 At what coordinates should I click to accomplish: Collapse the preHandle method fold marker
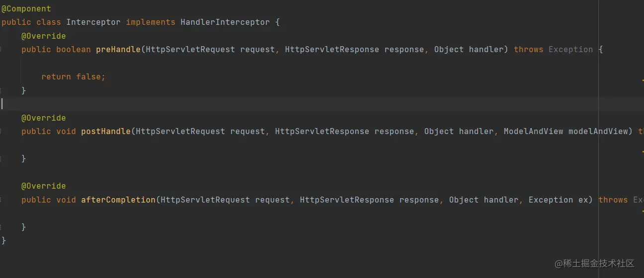1,49
